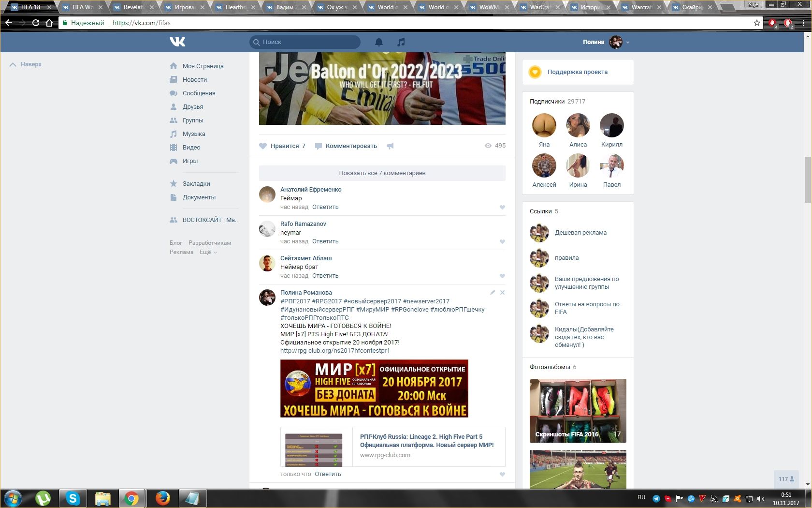Open the правила link
Screen dimensions: 812x508
coord(566,258)
